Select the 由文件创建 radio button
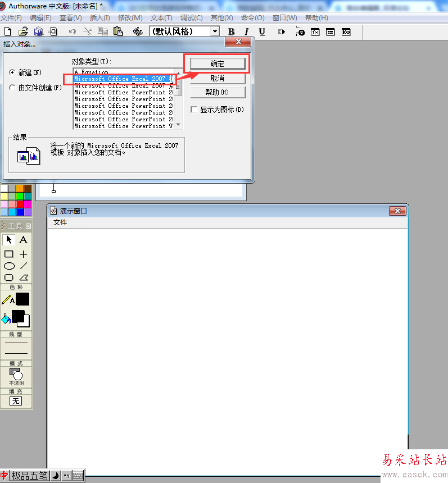Viewport: 448px width, 483px height. click(x=12, y=88)
